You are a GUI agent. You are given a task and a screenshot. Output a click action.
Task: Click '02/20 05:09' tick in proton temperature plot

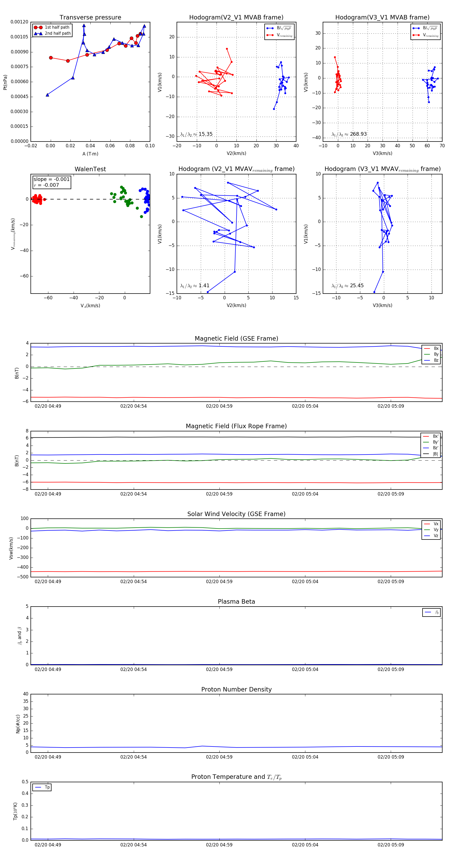click(x=390, y=845)
